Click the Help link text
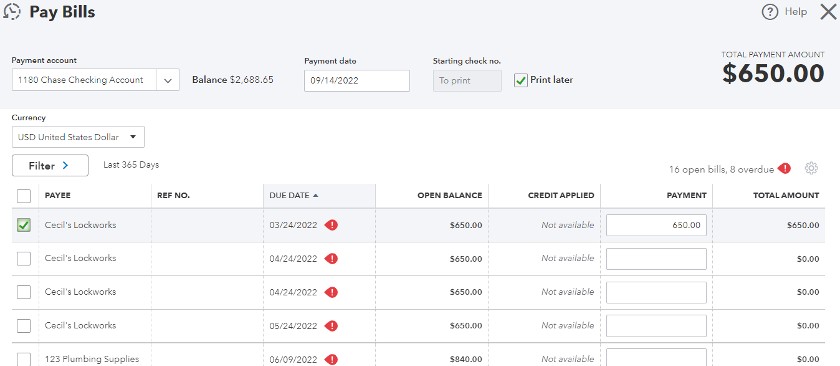 (x=796, y=12)
